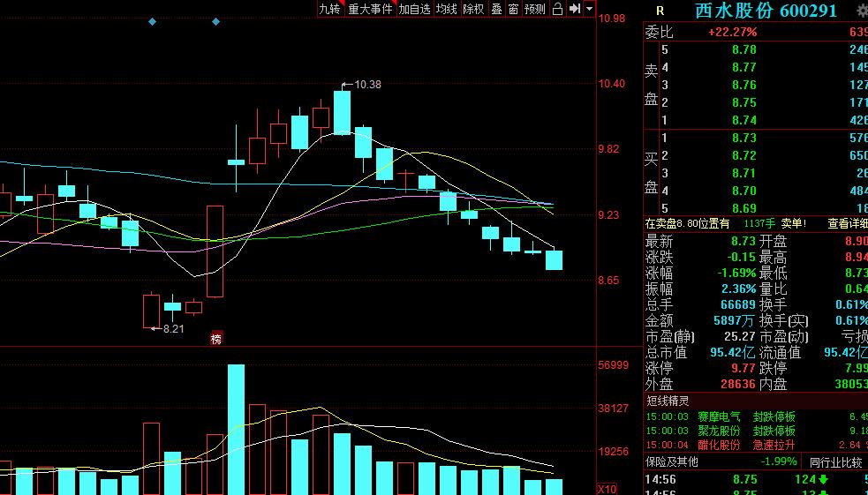Click the 金额 5897万 value

[734, 320]
